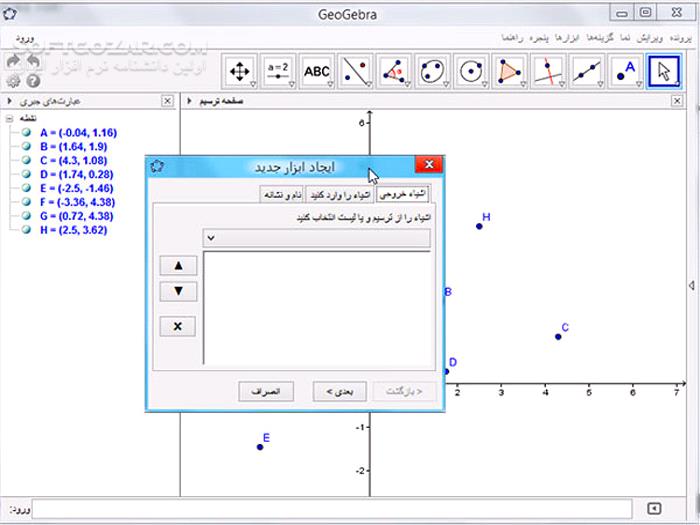This screenshot has width=700, height=525.
Task: Click the undo arrow icon
Action: pos(33,61)
